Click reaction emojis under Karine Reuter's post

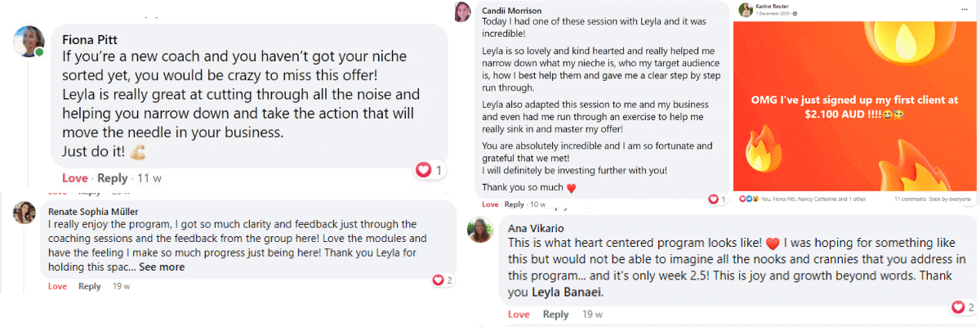point(748,199)
